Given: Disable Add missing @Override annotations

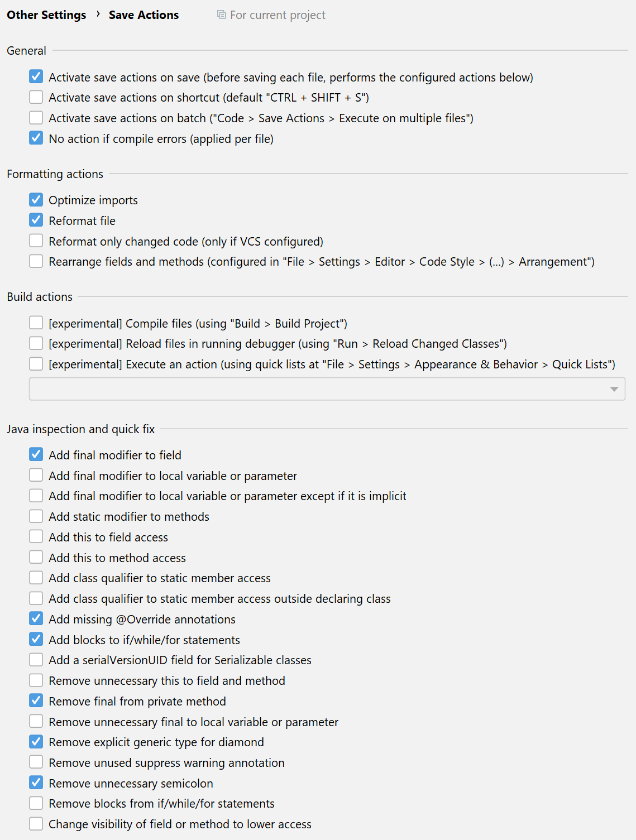Looking at the screenshot, I should pyautogui.click(x=36, y=619).
